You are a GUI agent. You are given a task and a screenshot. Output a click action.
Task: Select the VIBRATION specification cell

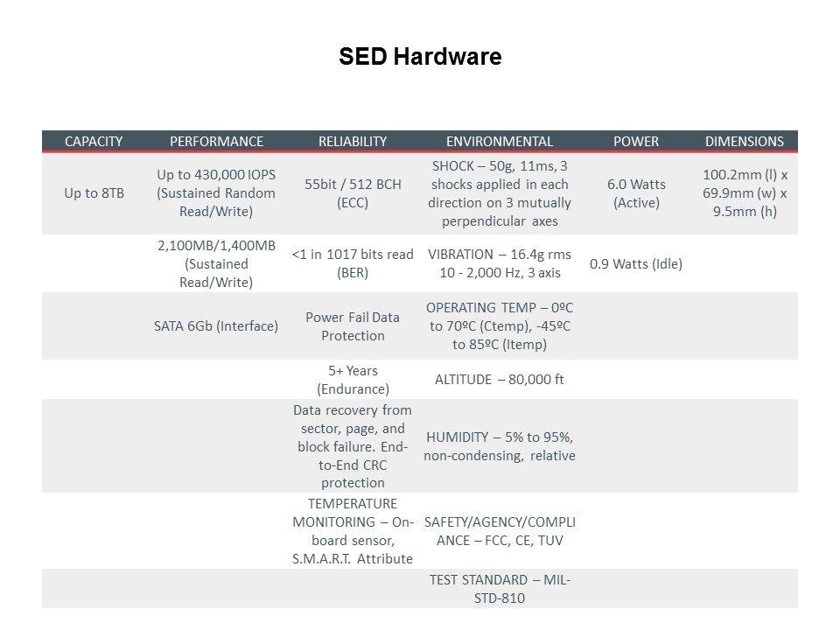[x=500, y=263]
